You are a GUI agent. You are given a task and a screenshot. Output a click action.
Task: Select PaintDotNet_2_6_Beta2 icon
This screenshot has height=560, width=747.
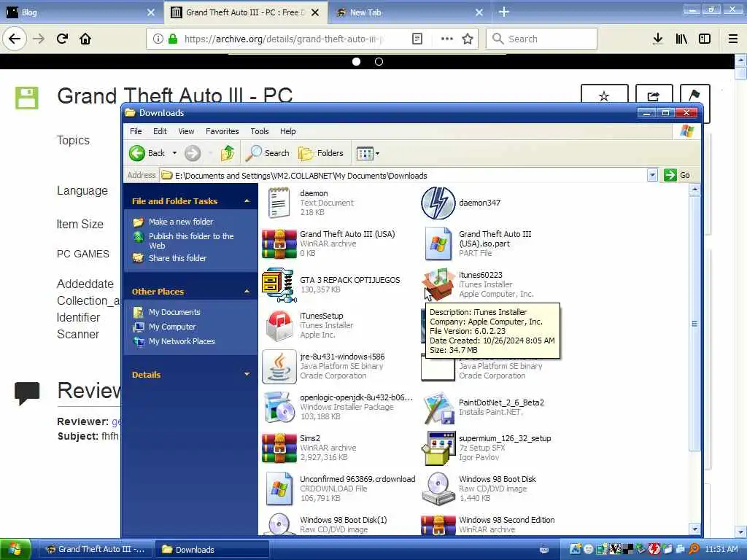point(438,408)
